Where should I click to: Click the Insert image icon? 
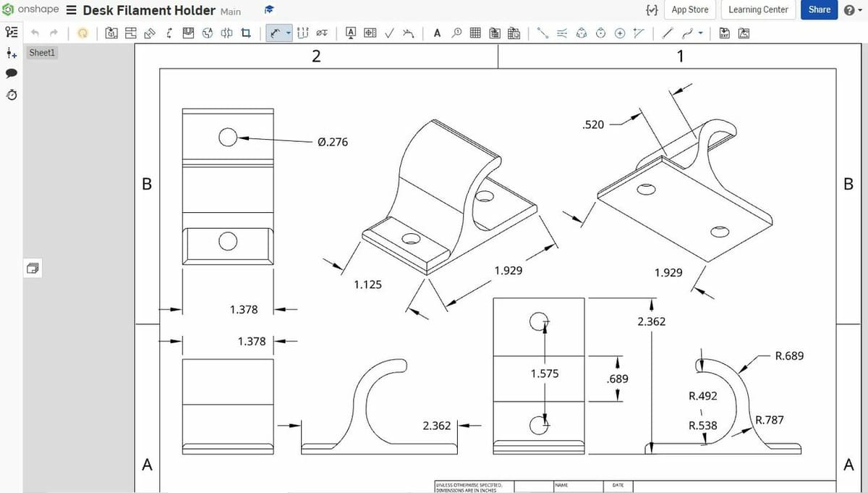[744, 33]
